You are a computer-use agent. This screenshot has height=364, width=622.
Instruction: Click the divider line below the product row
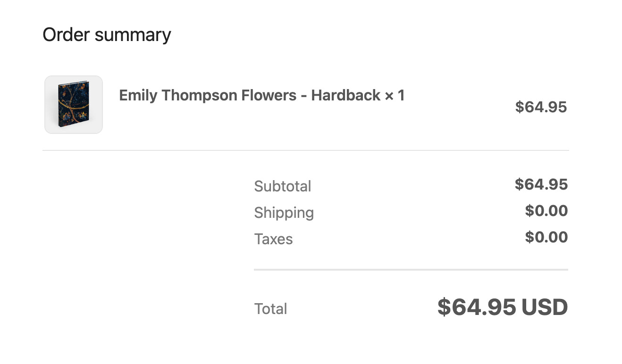306,150
